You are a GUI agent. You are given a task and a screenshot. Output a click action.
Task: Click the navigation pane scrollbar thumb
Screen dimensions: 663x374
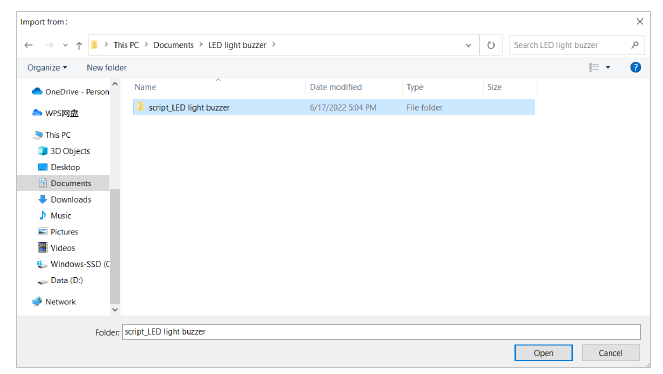(x=115, y=246)
